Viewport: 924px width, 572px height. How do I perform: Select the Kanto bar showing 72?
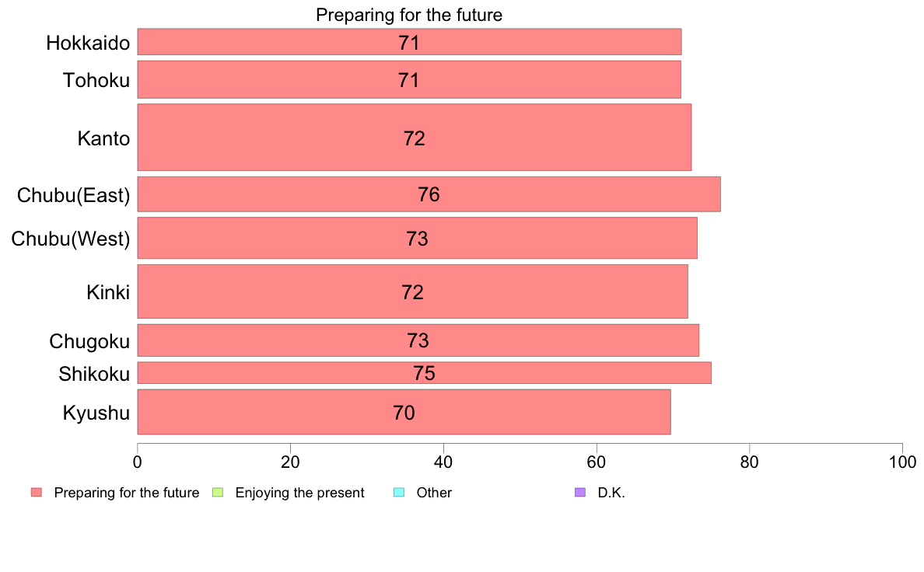click(x=415, y=138)
